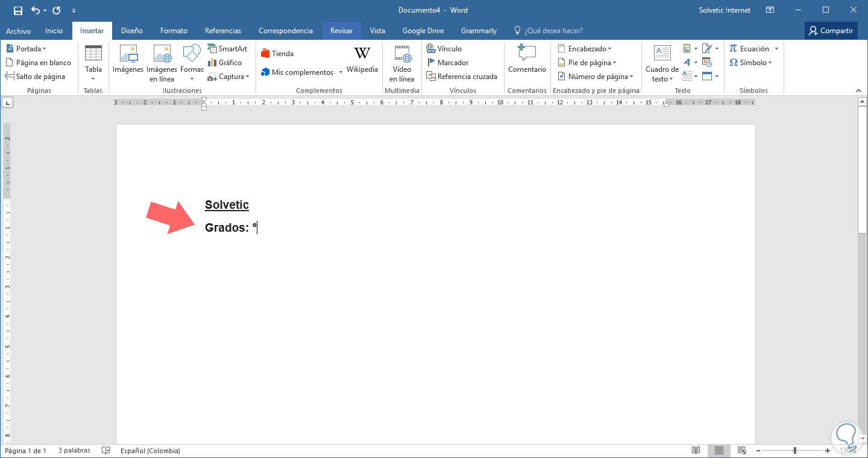Viewport: 868px width, 458px height.
Task: Open the Número de página dropdown
Action: [595, 77]
